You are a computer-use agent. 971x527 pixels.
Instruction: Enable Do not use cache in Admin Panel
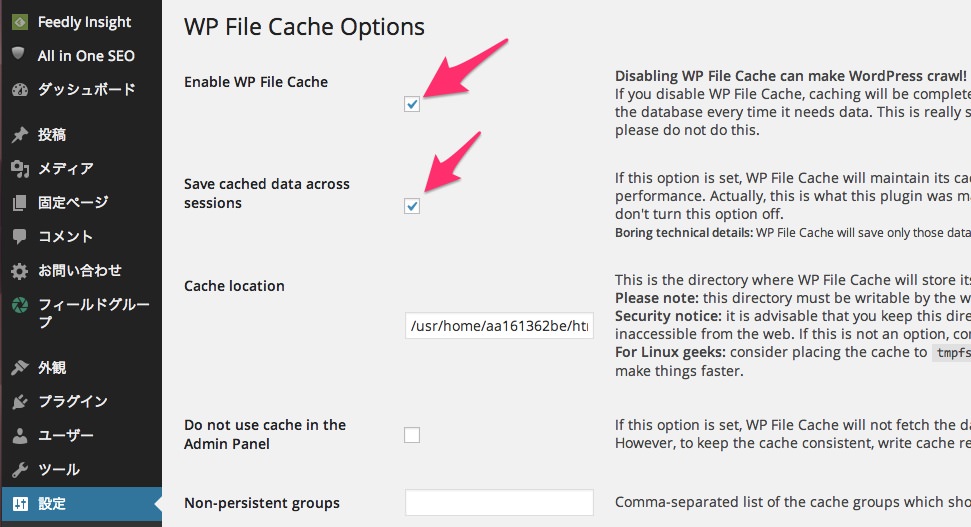tap(412, 435)
